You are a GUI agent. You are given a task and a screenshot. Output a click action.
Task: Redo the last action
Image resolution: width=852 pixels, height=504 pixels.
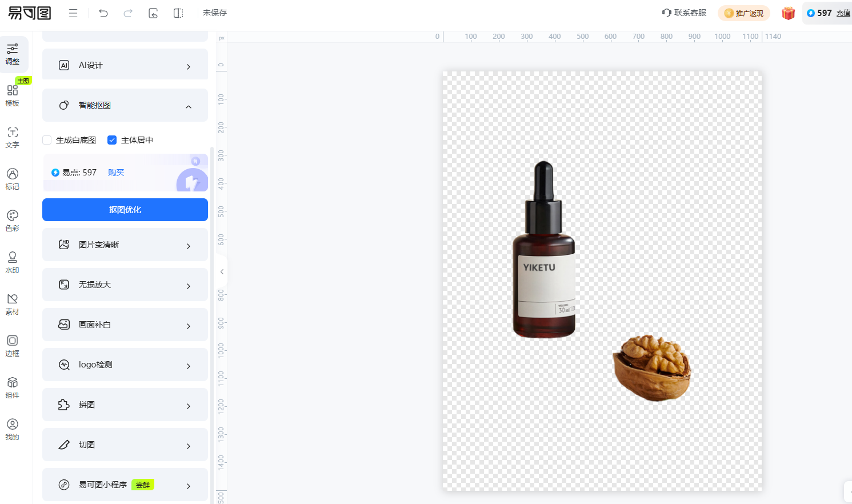(128, 13)
